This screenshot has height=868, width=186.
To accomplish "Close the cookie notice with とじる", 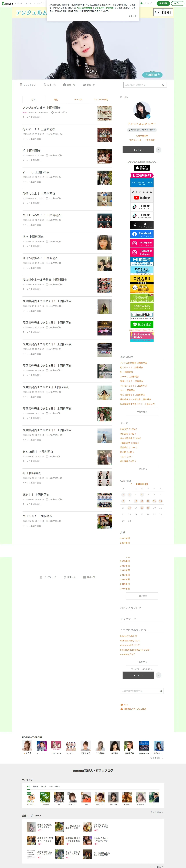I will [x=132, y=16].
